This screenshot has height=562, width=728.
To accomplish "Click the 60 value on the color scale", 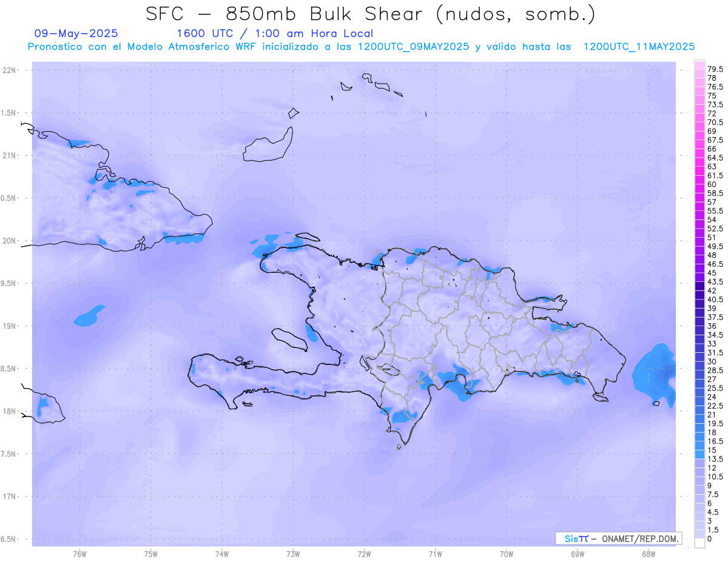I will coord(712,184).
